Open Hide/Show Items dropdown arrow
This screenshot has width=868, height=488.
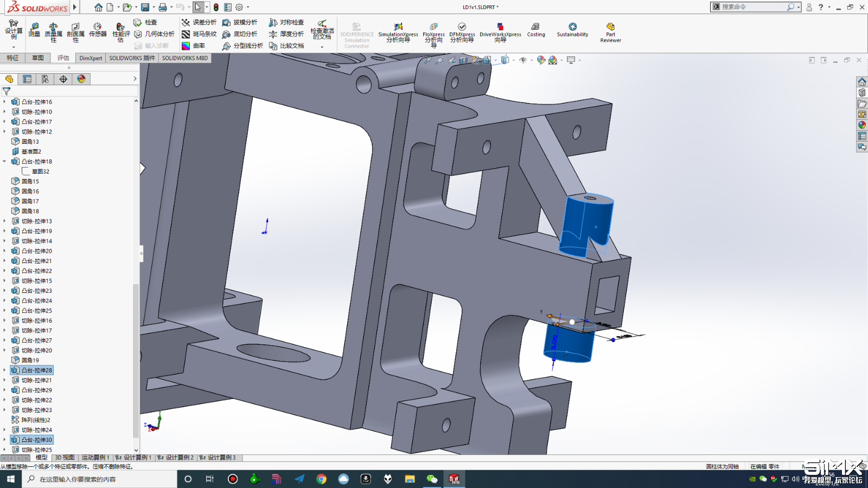point(531,60)
